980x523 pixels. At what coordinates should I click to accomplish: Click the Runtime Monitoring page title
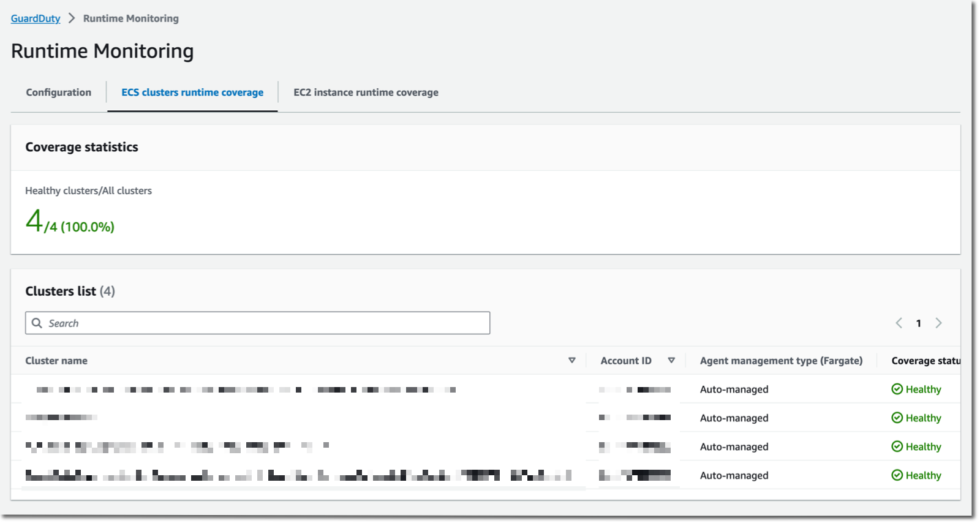pyautogui.click(x=102, y=51)
